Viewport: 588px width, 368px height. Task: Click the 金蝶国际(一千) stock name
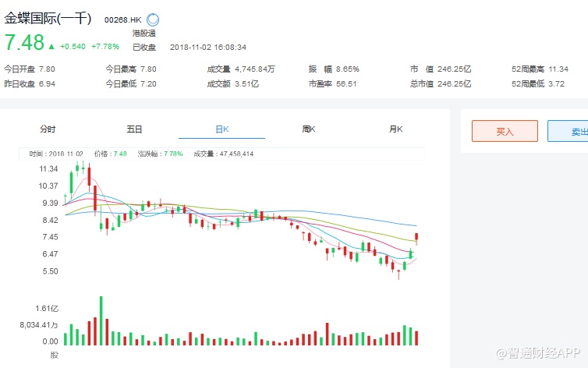pos(48,19)
